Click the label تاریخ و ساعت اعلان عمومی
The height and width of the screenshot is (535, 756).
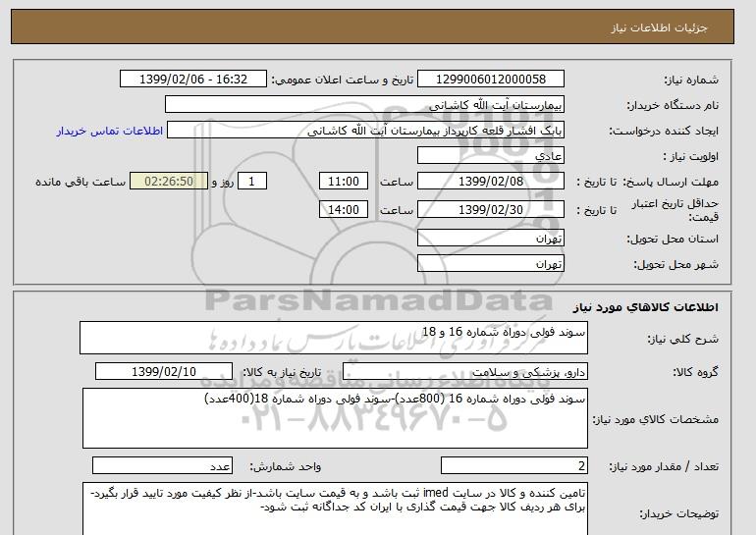pyautogui.click(x=343, y=80)
